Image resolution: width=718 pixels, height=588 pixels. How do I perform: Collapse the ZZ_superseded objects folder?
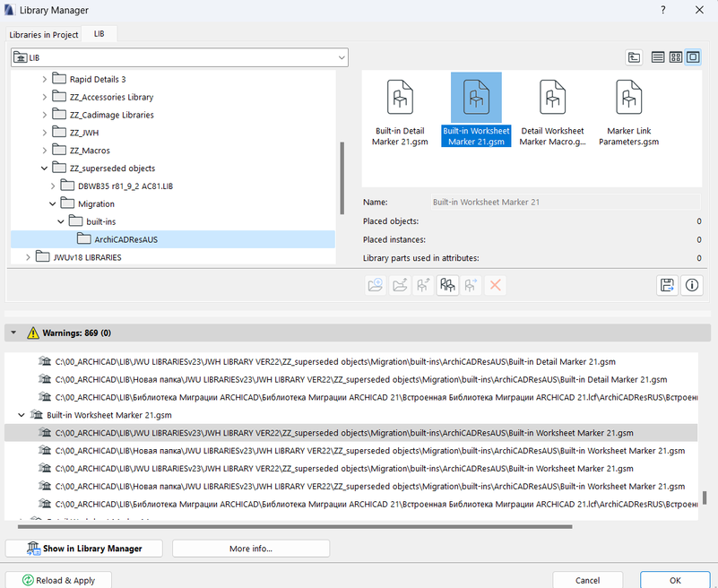(45, 169)
